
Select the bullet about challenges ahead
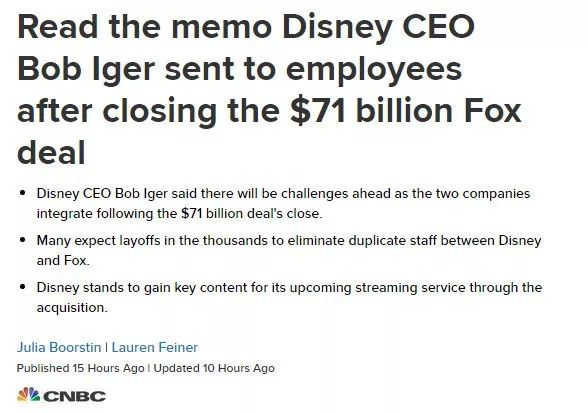(x=283, y=204)
